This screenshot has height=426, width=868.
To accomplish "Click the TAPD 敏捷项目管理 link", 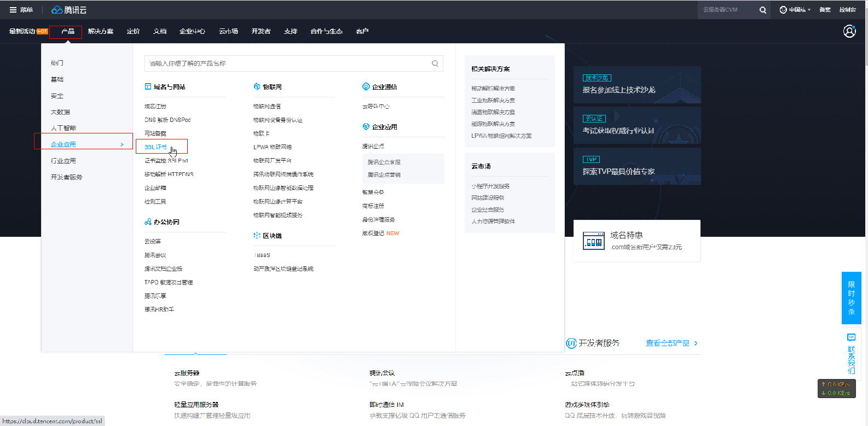I will [x=169, y=283].
